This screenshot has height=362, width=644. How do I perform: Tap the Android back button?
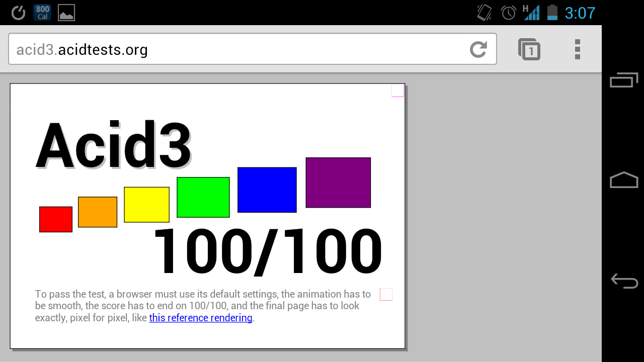click(624, 281)
